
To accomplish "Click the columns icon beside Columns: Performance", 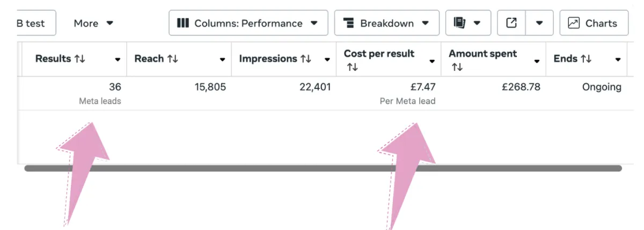I will point(183,23).
